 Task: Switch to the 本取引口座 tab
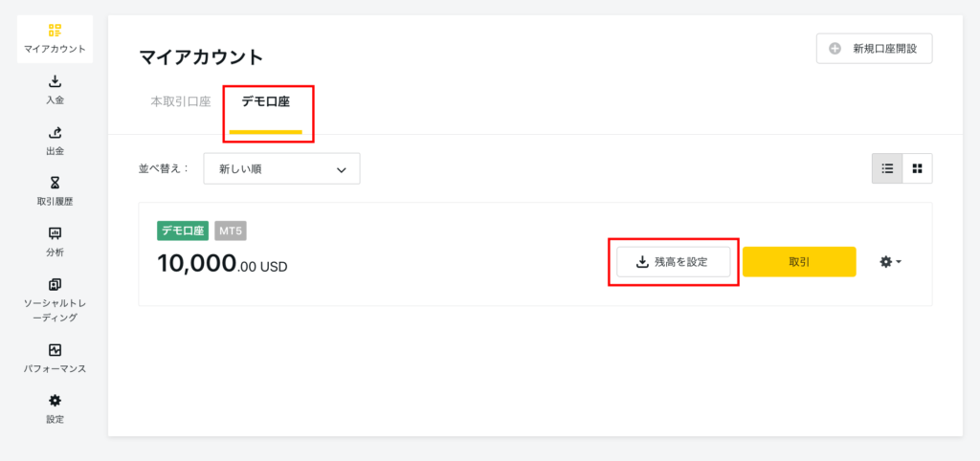tap(181, 101)
